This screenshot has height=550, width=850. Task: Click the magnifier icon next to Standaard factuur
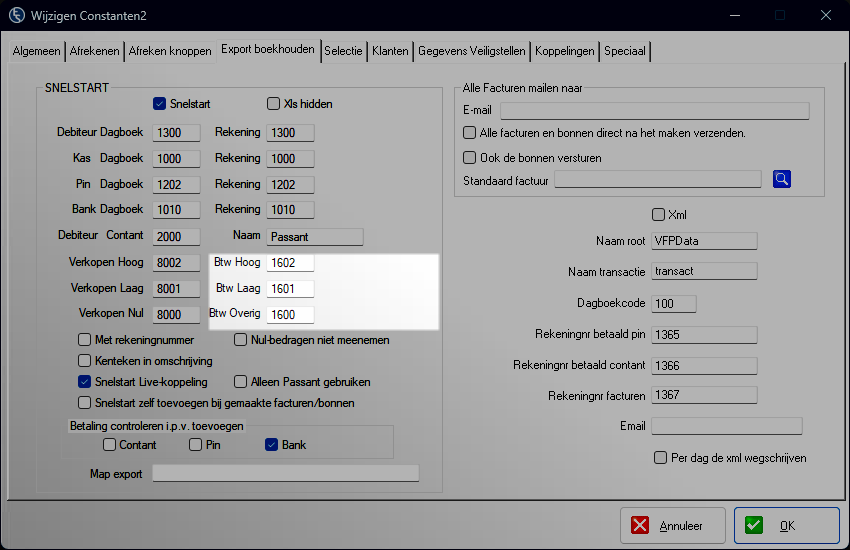[782, 179]
